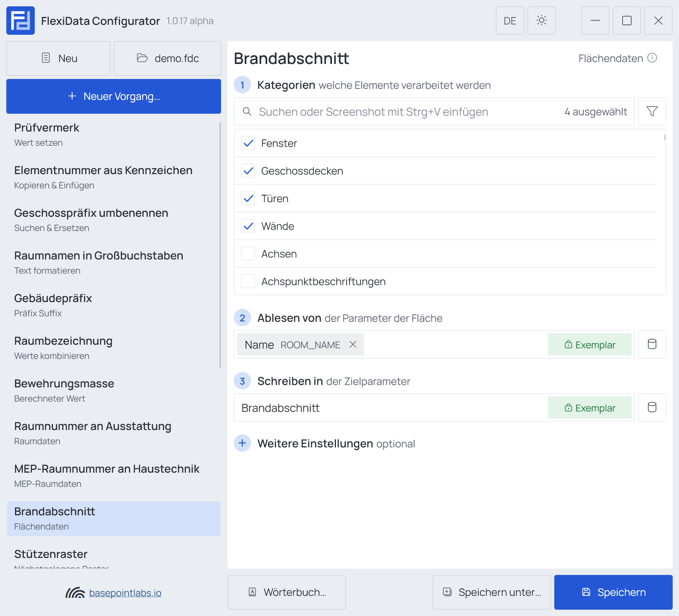Click the basepointlabs signal logo icon

pos(75,593)
